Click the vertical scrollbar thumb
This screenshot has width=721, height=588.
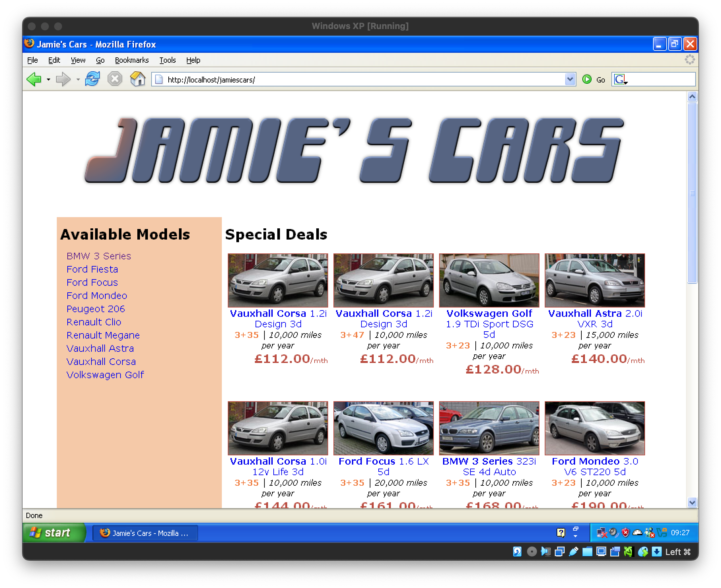coord(692,192)
